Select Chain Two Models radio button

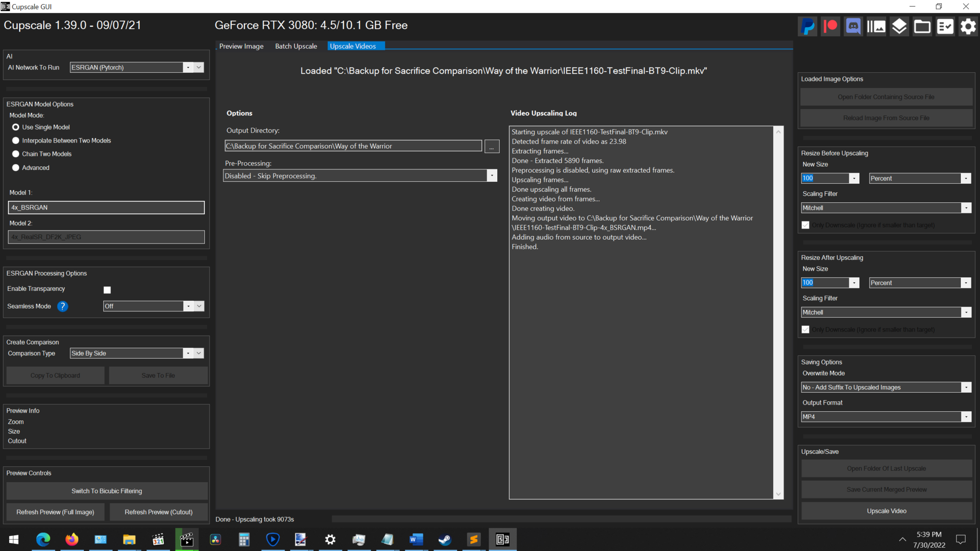point(16,154)
